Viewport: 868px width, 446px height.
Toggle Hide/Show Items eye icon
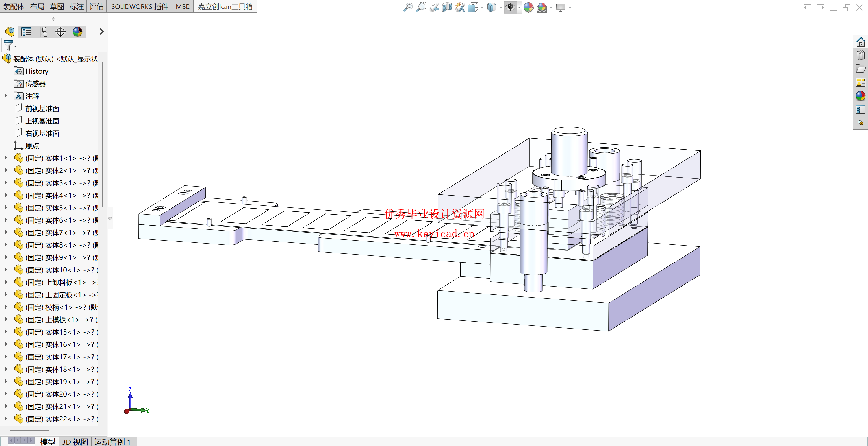(x=510, y=7)
